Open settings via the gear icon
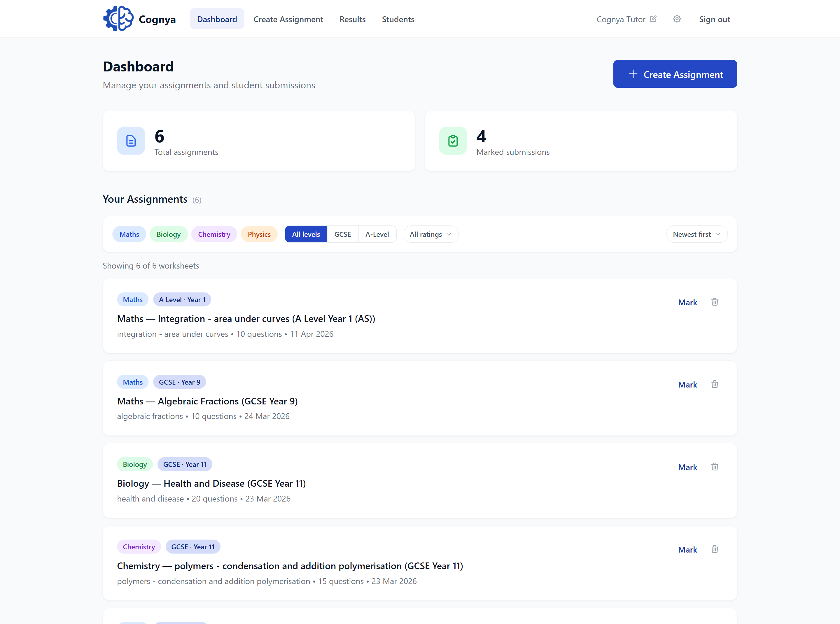Image resolution: width=840 pixels, height=624 pixels. [677, 18]
